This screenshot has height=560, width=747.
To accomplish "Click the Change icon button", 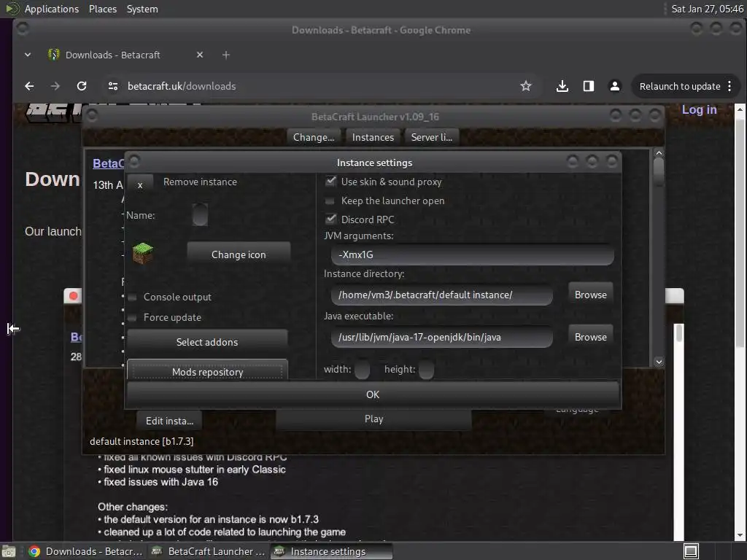I will (239, 254).
